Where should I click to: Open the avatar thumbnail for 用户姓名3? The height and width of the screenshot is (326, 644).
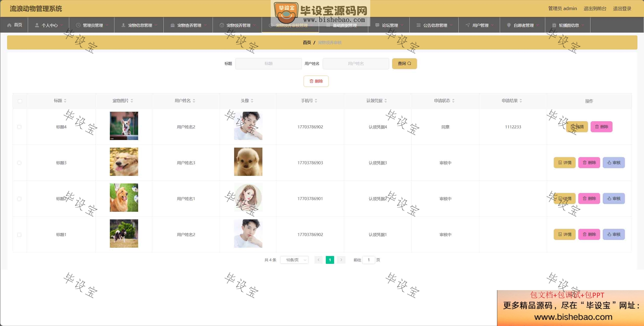pos(248,162)
